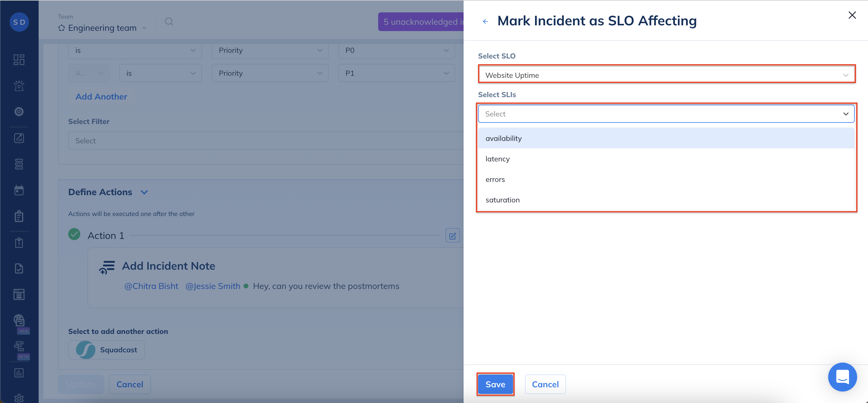Open the incidents siren icon in sidebar
Viewport: 868px width, 403px height.
(x=19, y=86)
